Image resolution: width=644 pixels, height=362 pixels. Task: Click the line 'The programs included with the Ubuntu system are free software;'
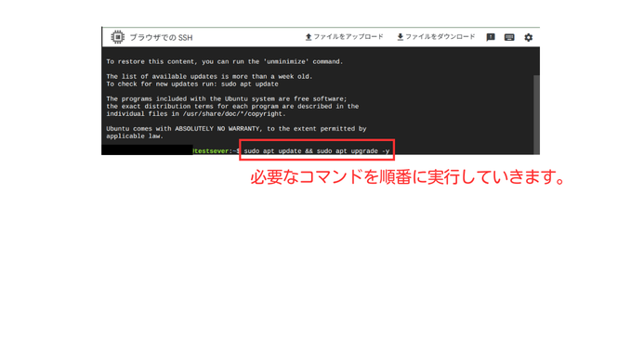click(227, 99)
